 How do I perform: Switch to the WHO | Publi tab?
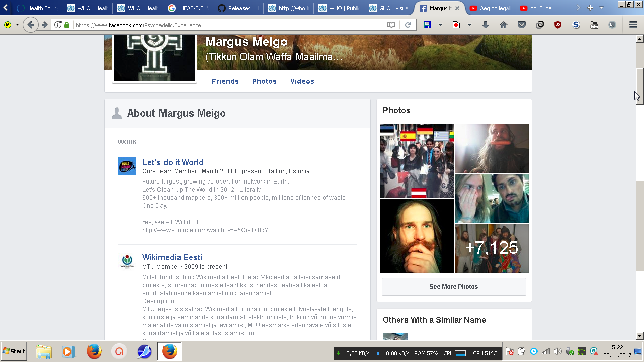point(339,8)
